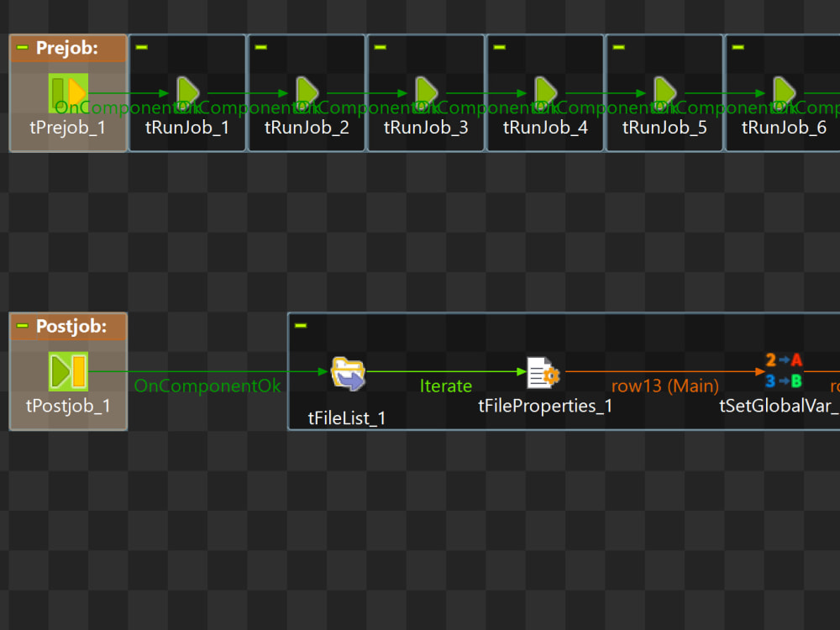Click the tRunJob_3 label text
This screenshot has width=840, height=630.
coord(427,128)
